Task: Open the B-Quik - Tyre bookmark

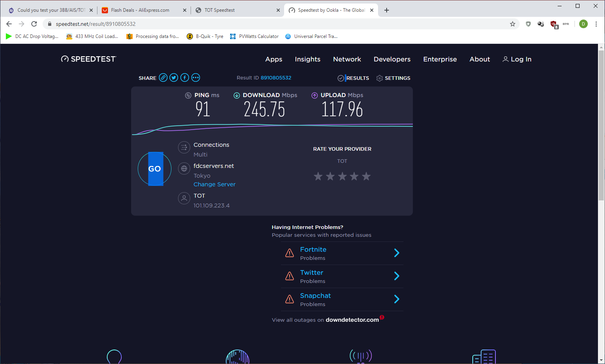Action: click(x=205, y=36)
